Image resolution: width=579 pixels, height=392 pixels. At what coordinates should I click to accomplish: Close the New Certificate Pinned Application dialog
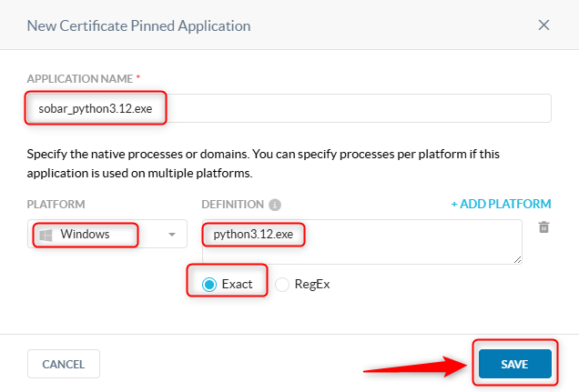click(543, 25)
